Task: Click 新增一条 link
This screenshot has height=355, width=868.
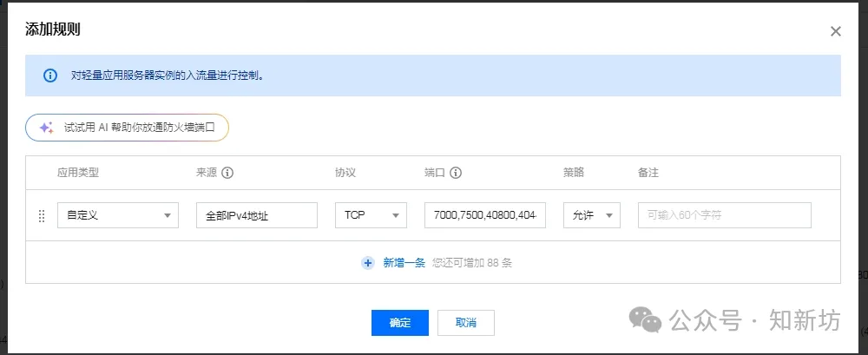Action: pyautogui.click(x=404, y=263)
